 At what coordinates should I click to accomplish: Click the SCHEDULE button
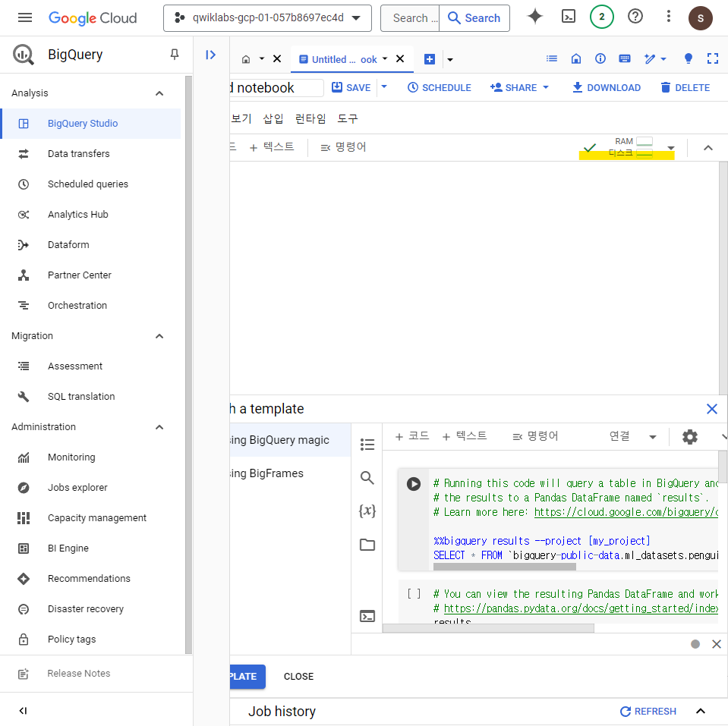click(x=440, y=87)
